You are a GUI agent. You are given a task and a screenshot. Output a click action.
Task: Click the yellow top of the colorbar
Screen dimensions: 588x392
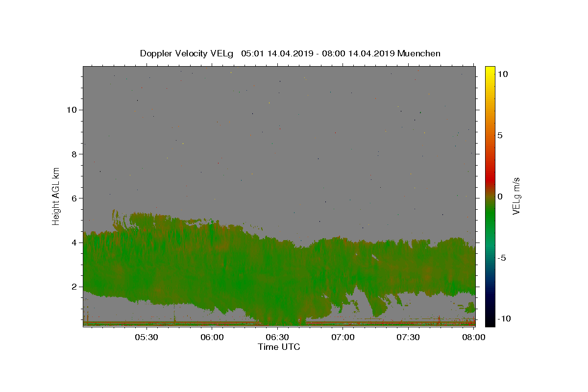490,71
